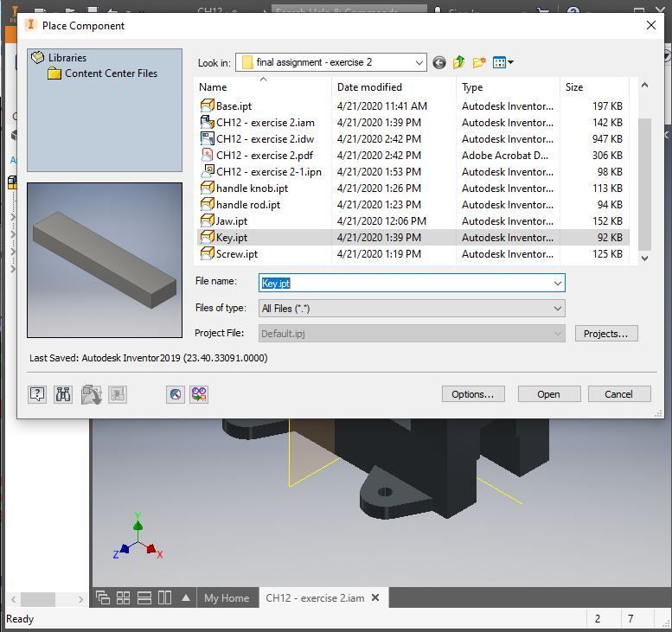The width and height of the screenshot is (672, 632).
Task: Expand the document tabs up-arrow menu
Action: (x=186, y=597)
